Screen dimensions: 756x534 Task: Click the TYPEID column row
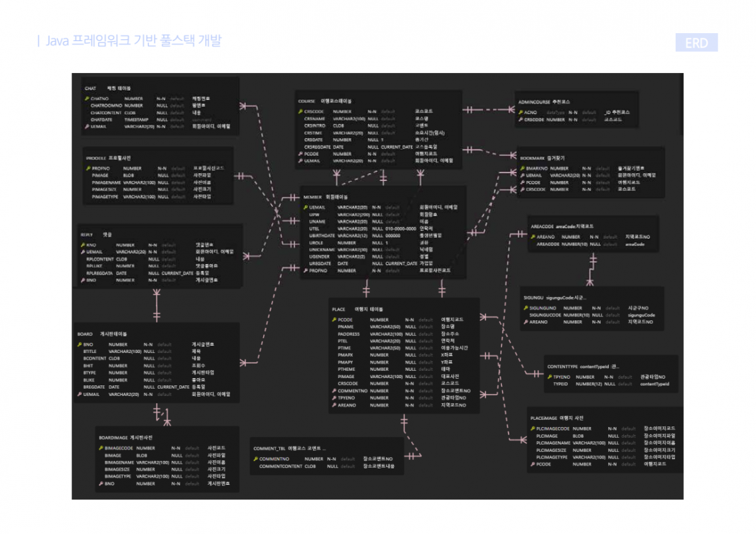click(x=610, y=384)
